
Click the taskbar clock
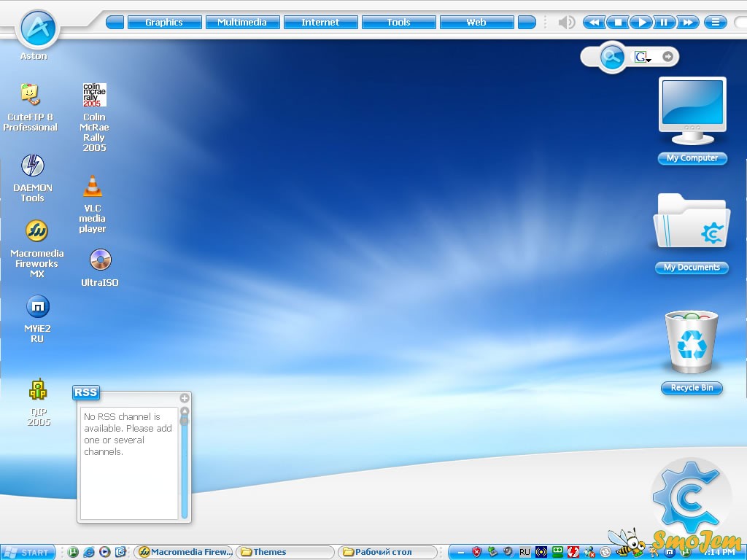(721, 553)
